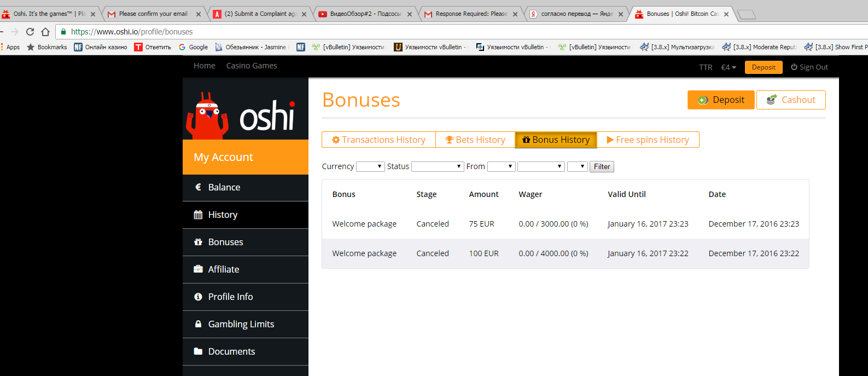Open History in the account sidebar
Image resolution: width=868 pixels, height=376 pixels.
click(246, 215)
